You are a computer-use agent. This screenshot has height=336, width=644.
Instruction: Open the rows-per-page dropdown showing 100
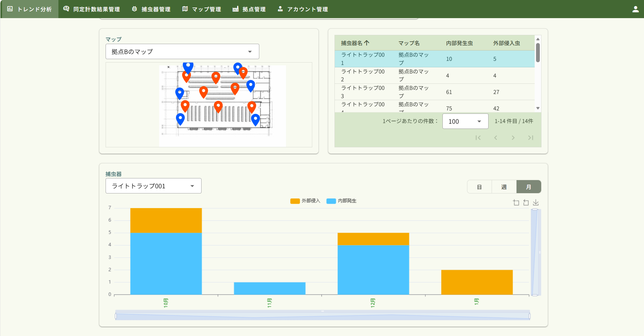(465, 121)
